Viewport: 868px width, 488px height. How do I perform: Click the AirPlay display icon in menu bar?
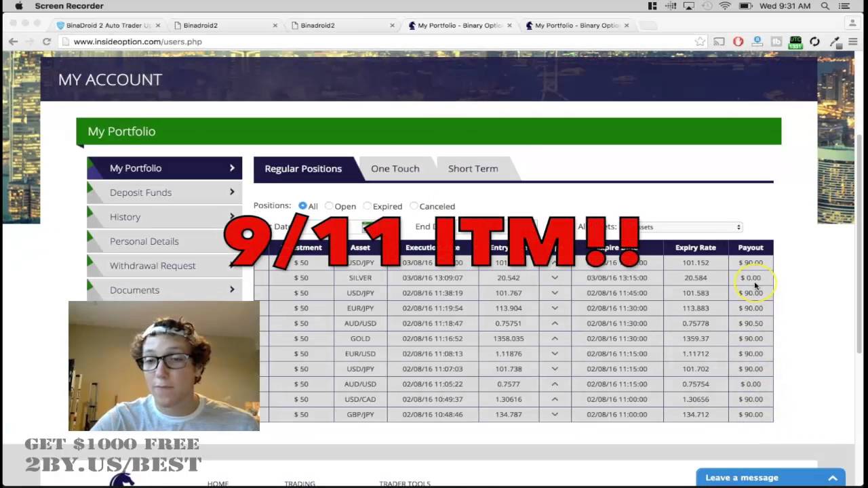[x=689, y=6]
